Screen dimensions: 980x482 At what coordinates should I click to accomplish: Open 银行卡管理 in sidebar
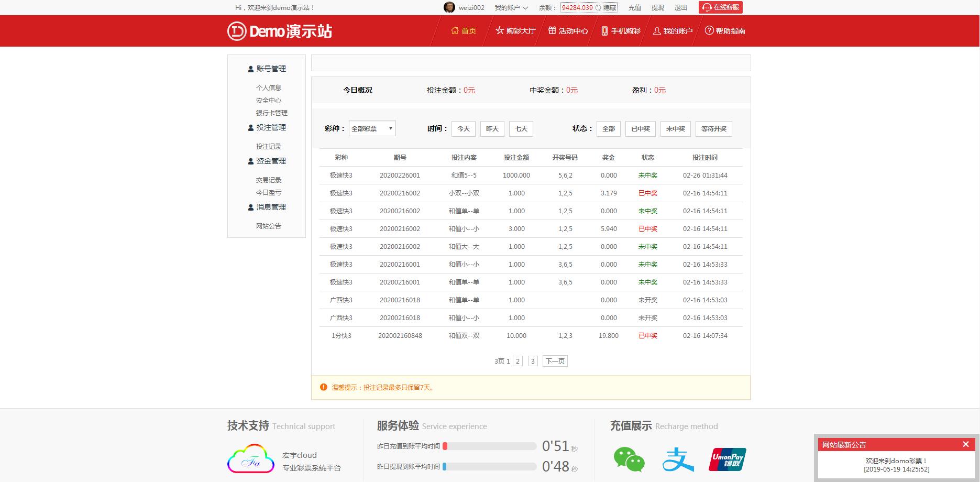point(272,113)
